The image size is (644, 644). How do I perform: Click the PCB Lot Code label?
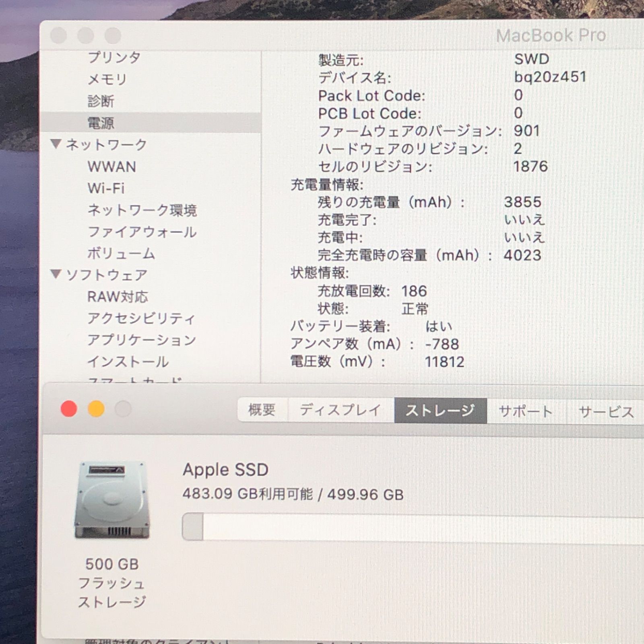pyautogui.click(x=369, y=114)
